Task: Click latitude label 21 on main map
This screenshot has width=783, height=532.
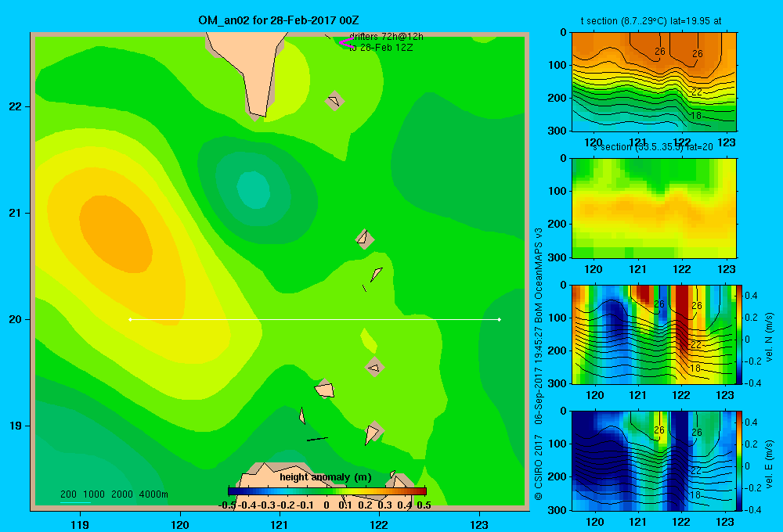Action: [16, 213]
